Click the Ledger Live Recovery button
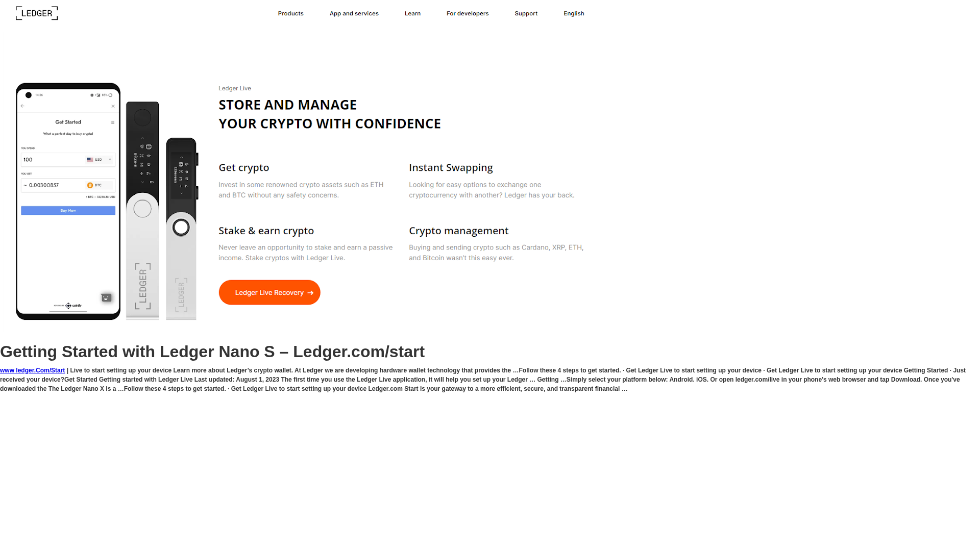 [x=269, y=292]
